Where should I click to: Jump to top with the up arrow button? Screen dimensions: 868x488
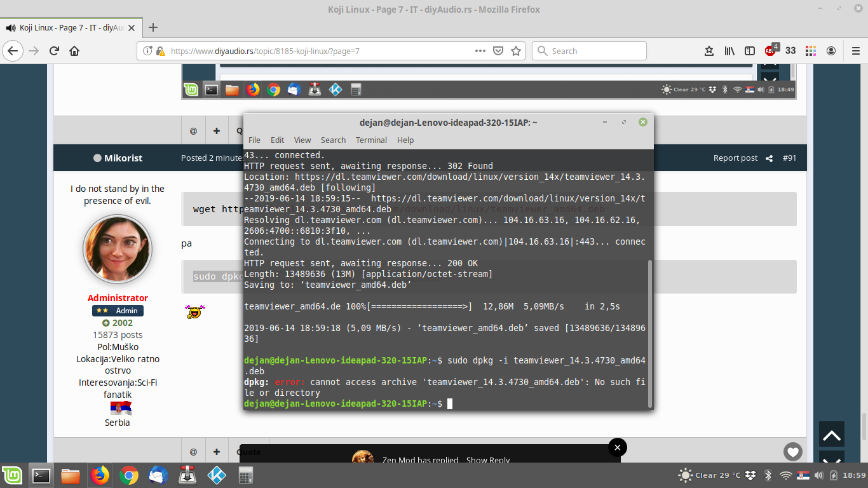click(x=832, y=435)
